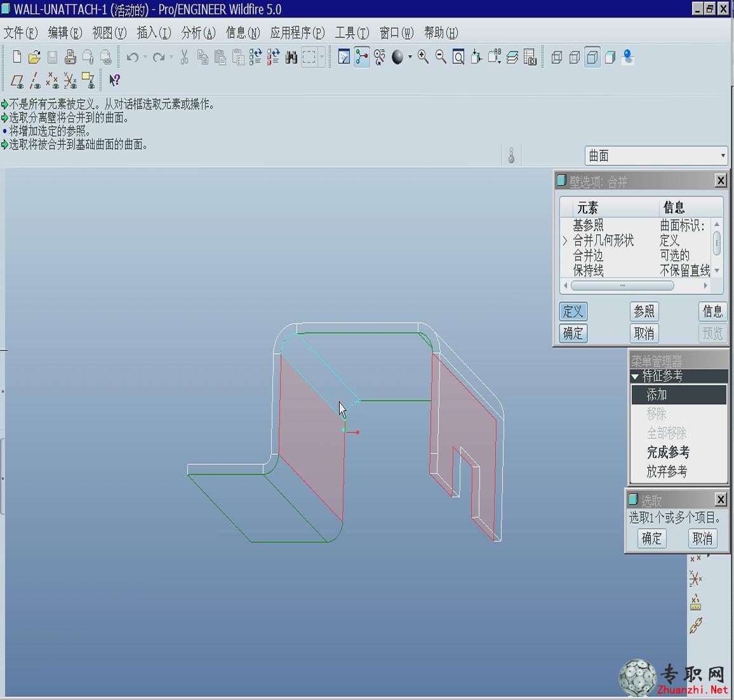Click the coordinate system icon in right toolbar
The height and width of the screenshot is (700, 734).
(696, 579)
